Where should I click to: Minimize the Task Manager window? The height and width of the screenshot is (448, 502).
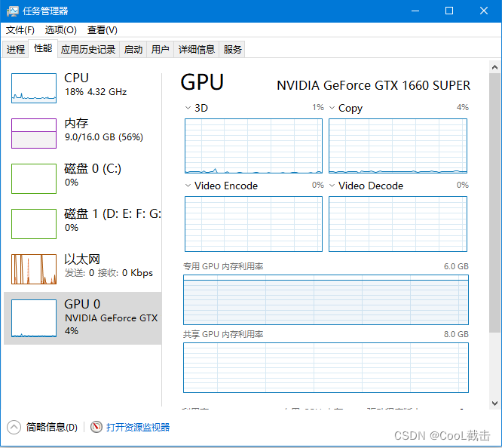click(x=415, y=11)
